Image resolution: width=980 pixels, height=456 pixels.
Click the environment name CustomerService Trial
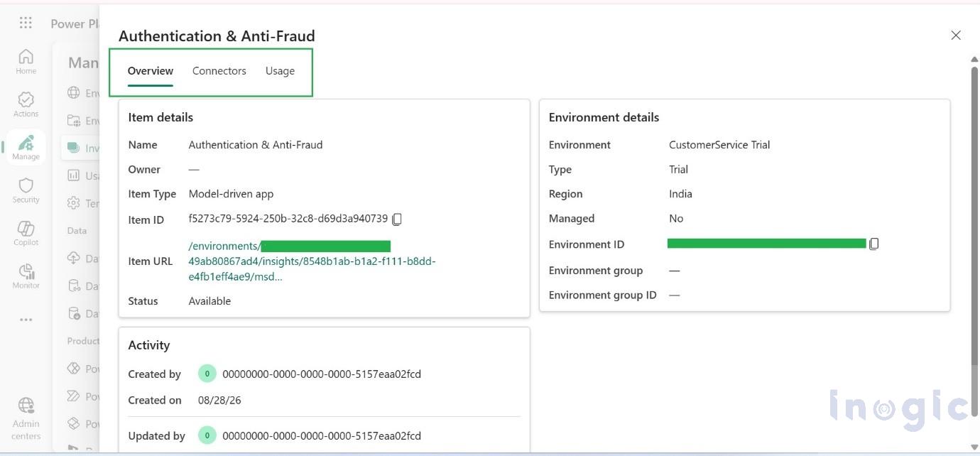point(719,145)
